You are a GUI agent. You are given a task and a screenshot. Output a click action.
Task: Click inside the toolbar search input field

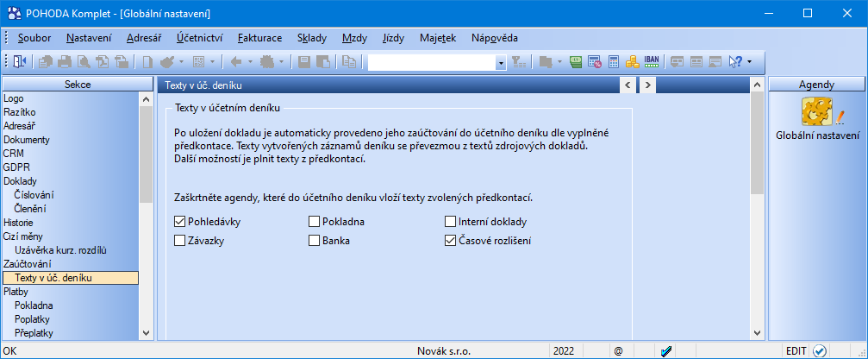point(432,63)
